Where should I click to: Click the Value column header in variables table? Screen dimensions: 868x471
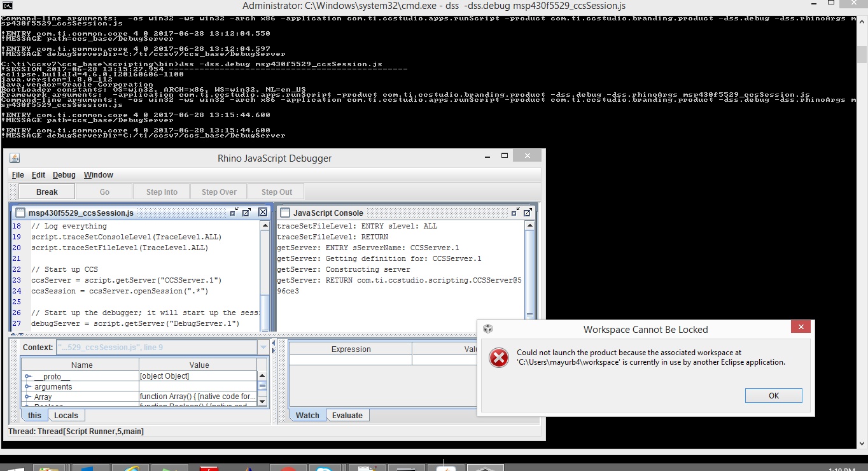coord(199,365)
